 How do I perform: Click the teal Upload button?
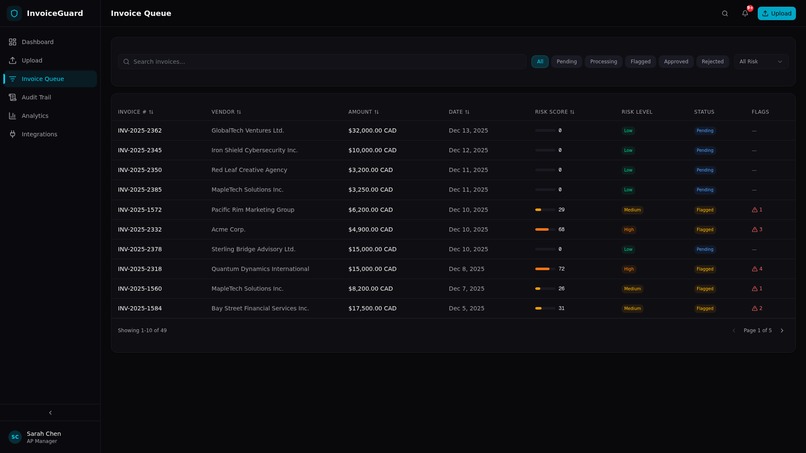(x=776, y=13)
